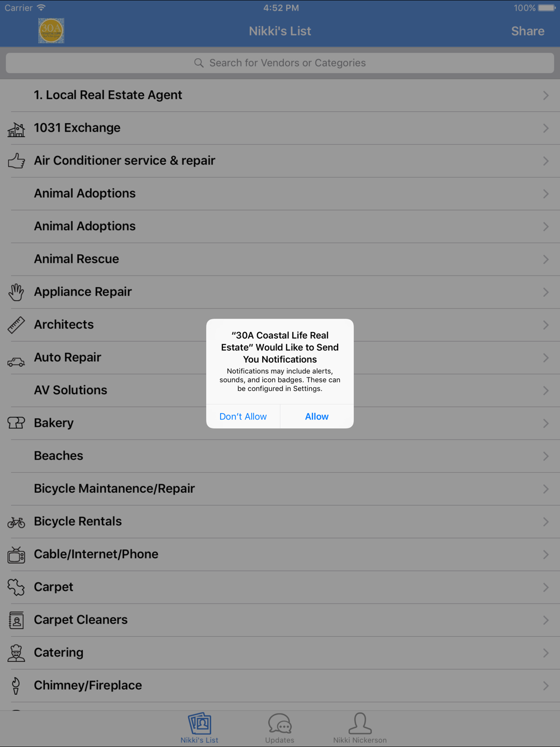560x747 pixels.
Task: Click the thumbs-up icon for Air Conditioner
Action: click(16, 161)
